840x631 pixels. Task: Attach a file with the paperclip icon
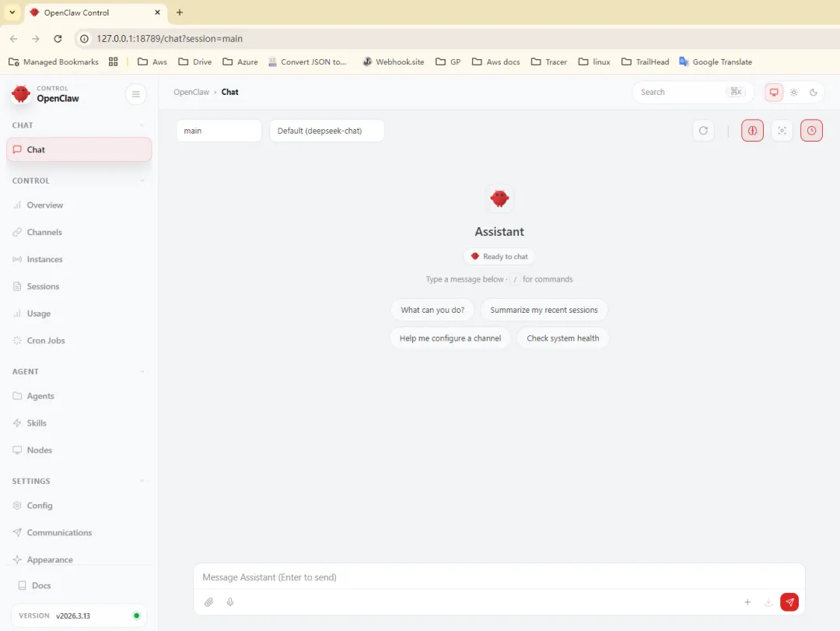pyautogui.click(x=208, y=602)
